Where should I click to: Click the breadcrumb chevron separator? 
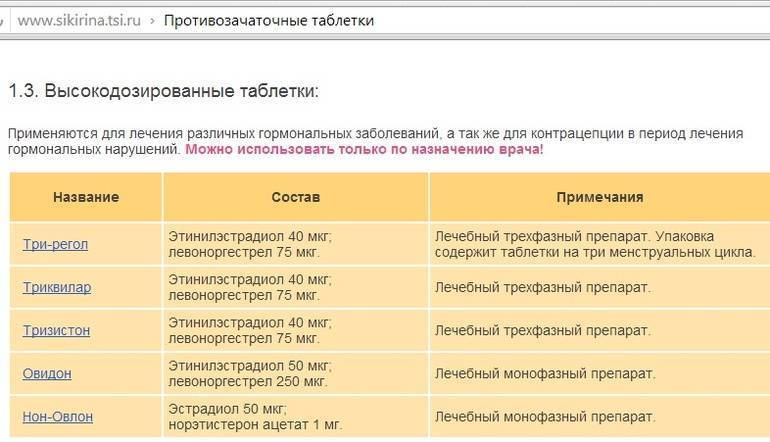(151, 20)
